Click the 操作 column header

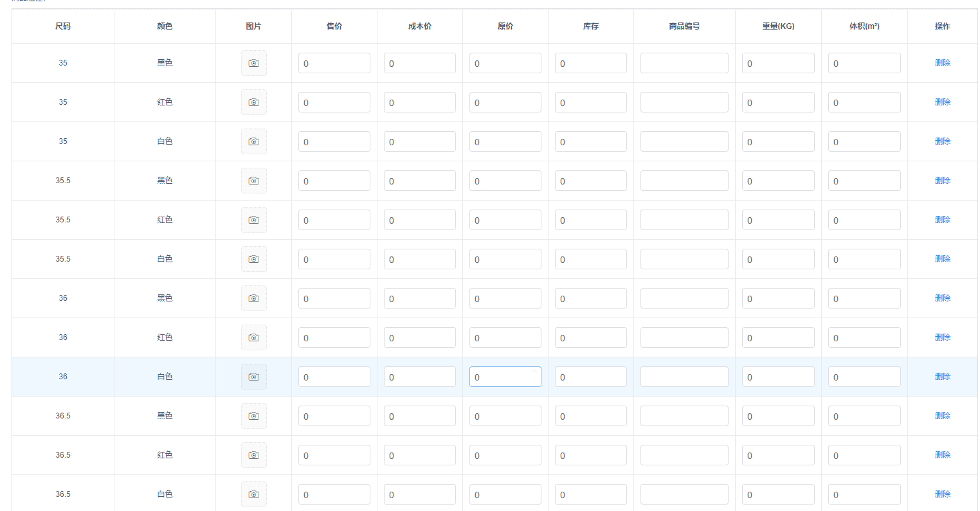pyautogui.click(x=943, y=26)
